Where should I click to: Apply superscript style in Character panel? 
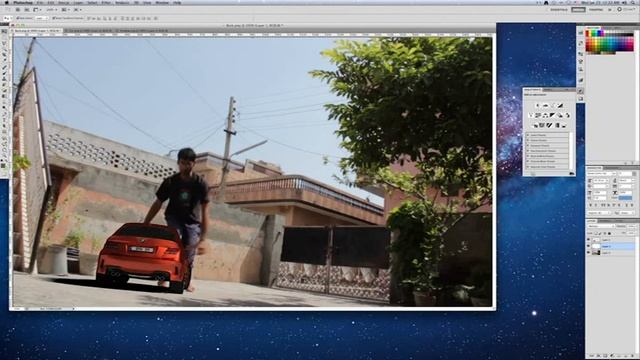pyautogui.click(x=614, y=205)
